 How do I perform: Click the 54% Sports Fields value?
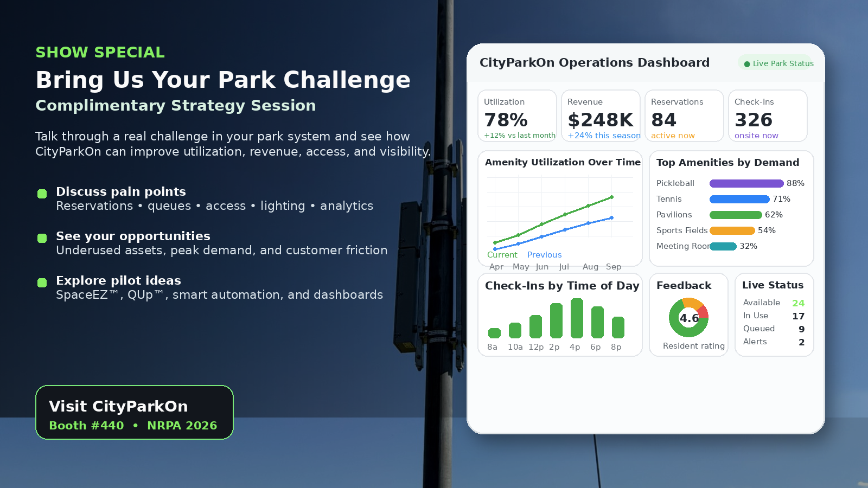coord(767,230)
